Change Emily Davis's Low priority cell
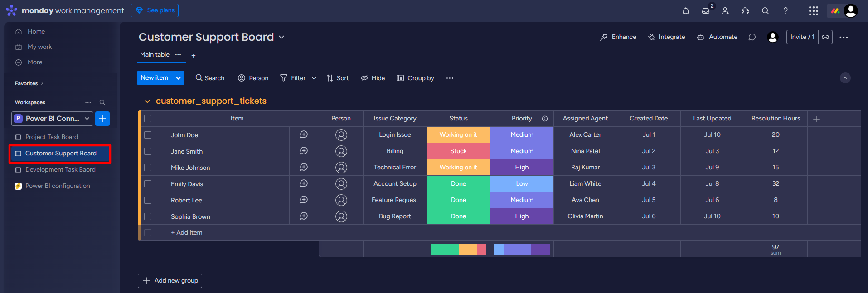The height and width of the screenshot is (293, 868). 522,184
